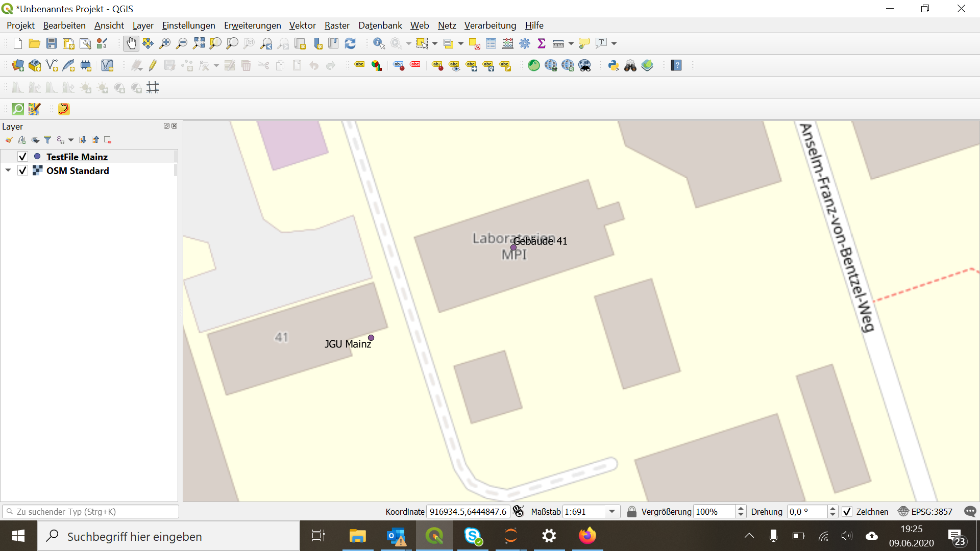Screen dimensions: 980x551
Task: Toggle the Zeichnen render checkbox
Action: (x=847, y=511)
